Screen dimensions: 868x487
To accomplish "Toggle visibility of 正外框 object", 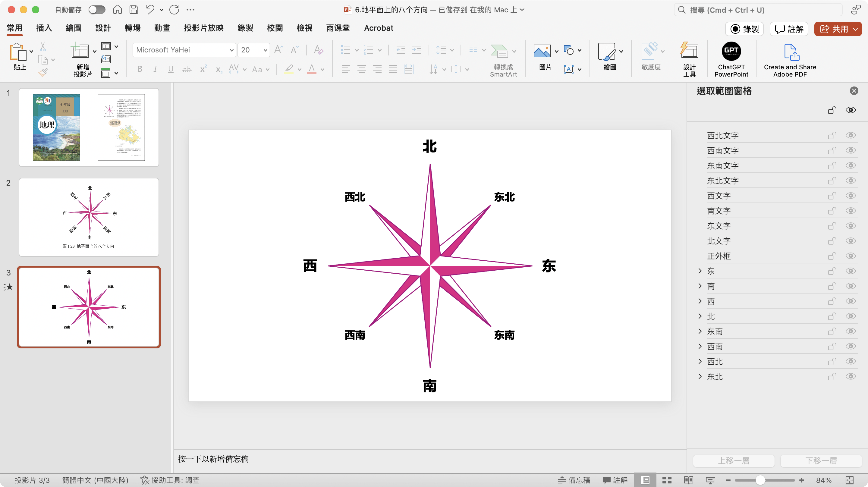I will (x=851, y=256).
